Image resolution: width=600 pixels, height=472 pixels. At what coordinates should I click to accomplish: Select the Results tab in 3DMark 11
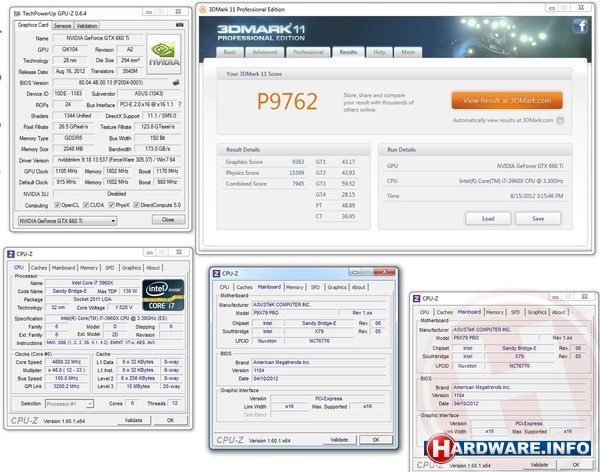coord(348,52)
